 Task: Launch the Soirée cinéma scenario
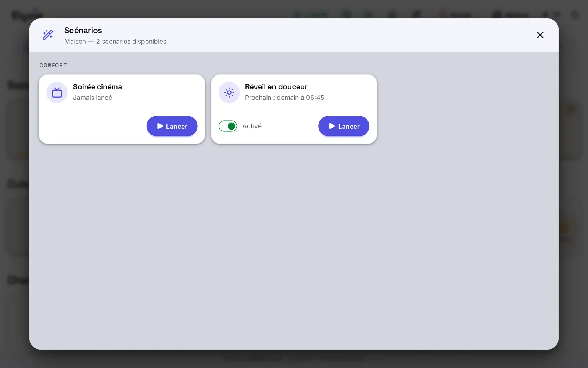172,126
